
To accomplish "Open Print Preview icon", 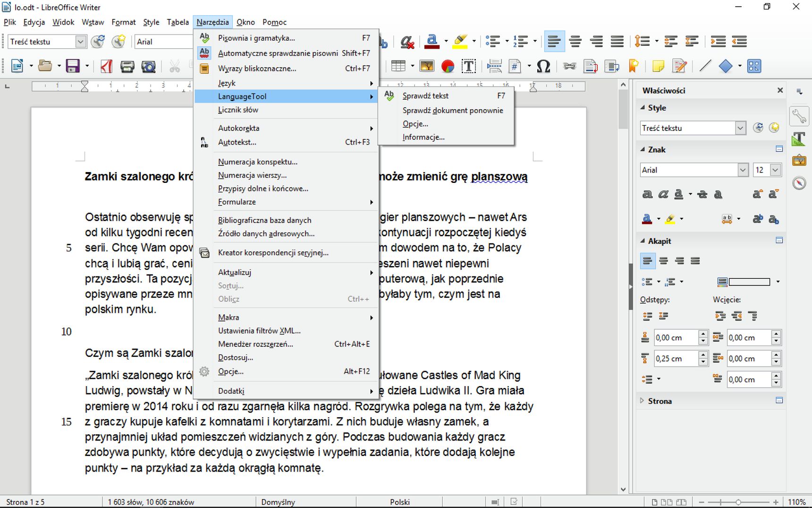I will click(149, 66).
